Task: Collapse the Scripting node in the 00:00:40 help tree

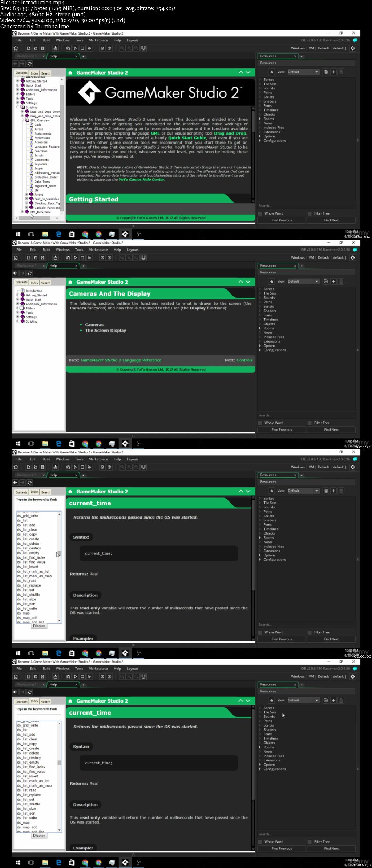Action: coord(18,107)
